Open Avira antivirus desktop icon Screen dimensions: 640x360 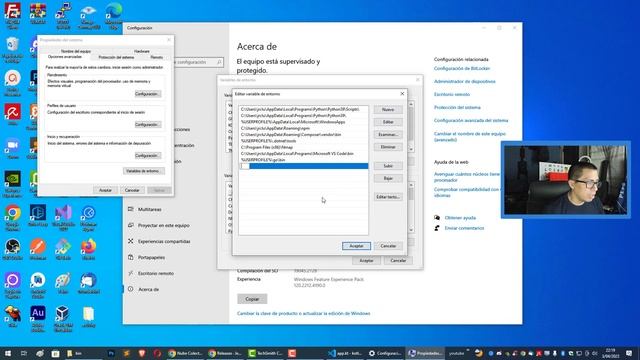[x=13, y=113]
